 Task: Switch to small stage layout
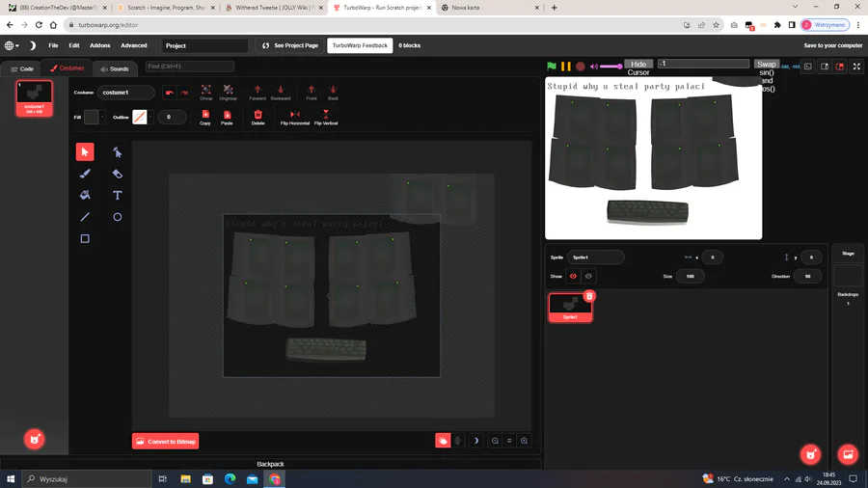coord(825,67)
